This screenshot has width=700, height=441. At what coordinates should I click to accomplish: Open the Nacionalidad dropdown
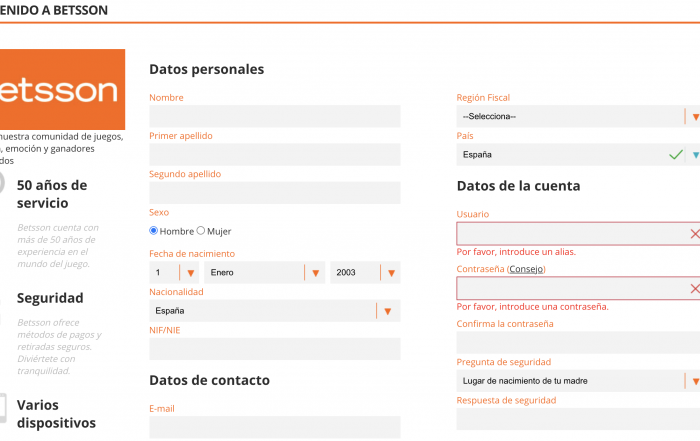[275, 311]
